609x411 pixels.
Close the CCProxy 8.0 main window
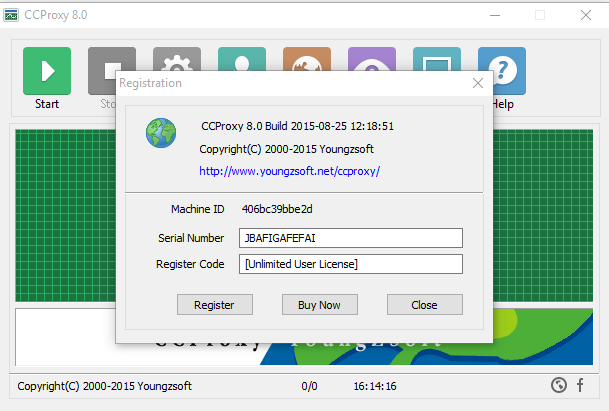[586, 15]
